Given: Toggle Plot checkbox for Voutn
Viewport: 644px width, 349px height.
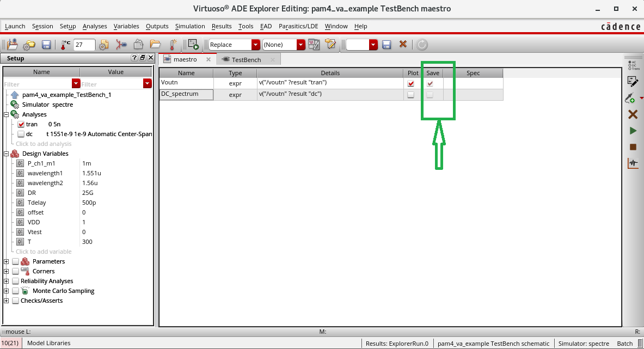Looking at the screenshot, I should (410, 83).
